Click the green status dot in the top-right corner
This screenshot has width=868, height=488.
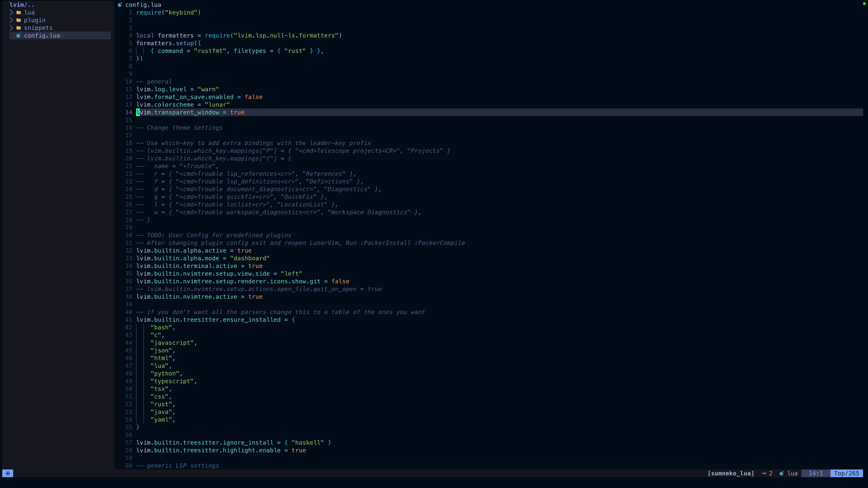tap(865, 3)
